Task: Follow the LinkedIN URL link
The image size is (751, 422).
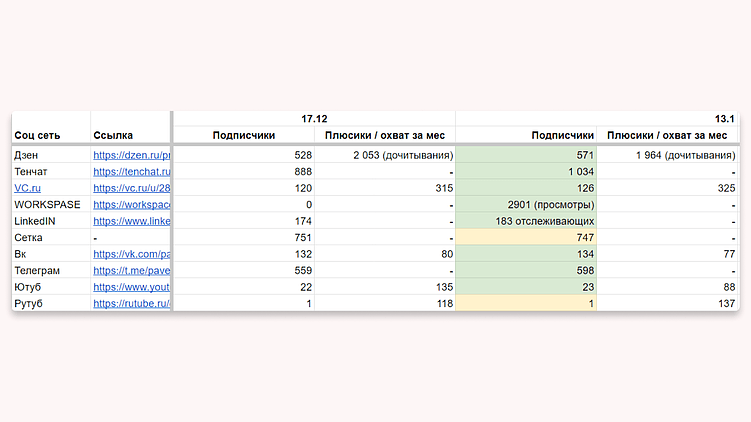Action: (132, 221)
